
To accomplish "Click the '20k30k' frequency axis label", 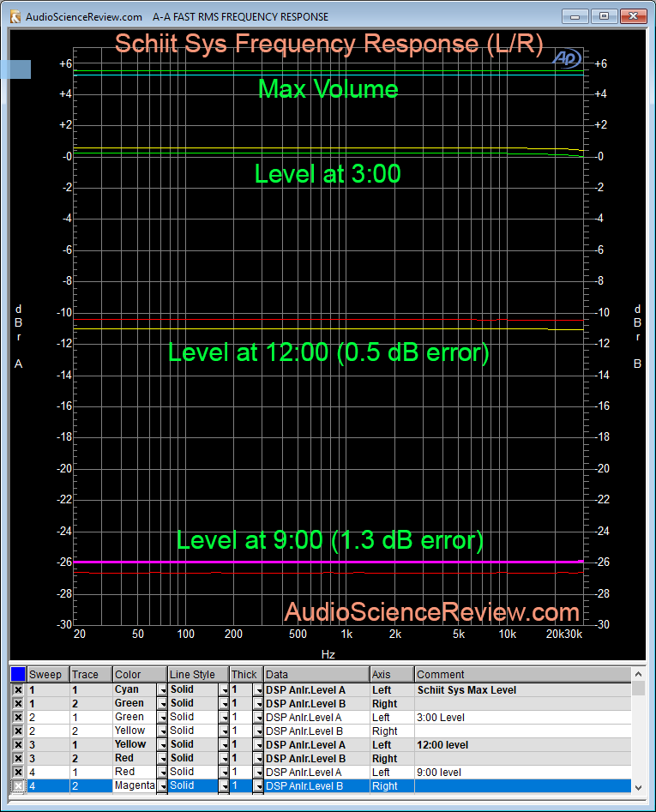I will click(564, 634).
